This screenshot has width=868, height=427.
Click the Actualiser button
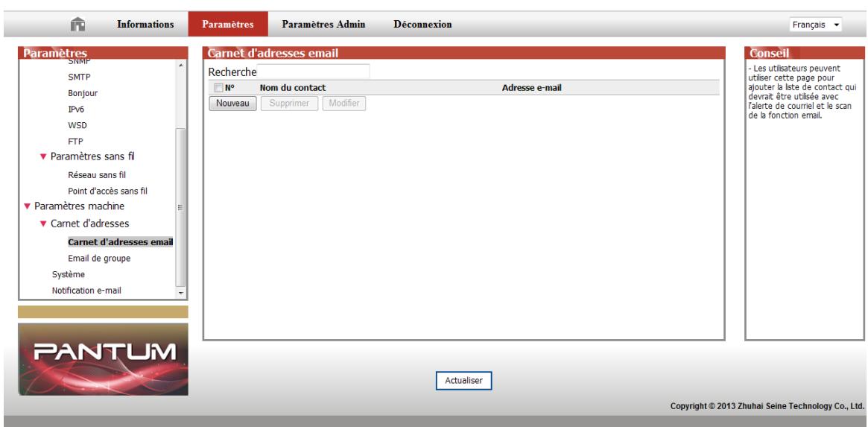463,380
